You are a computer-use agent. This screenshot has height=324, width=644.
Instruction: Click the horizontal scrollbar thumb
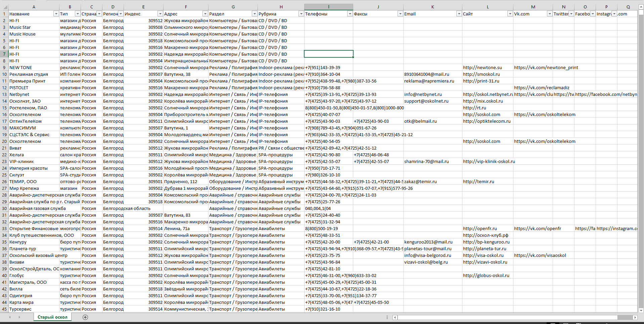508,317
